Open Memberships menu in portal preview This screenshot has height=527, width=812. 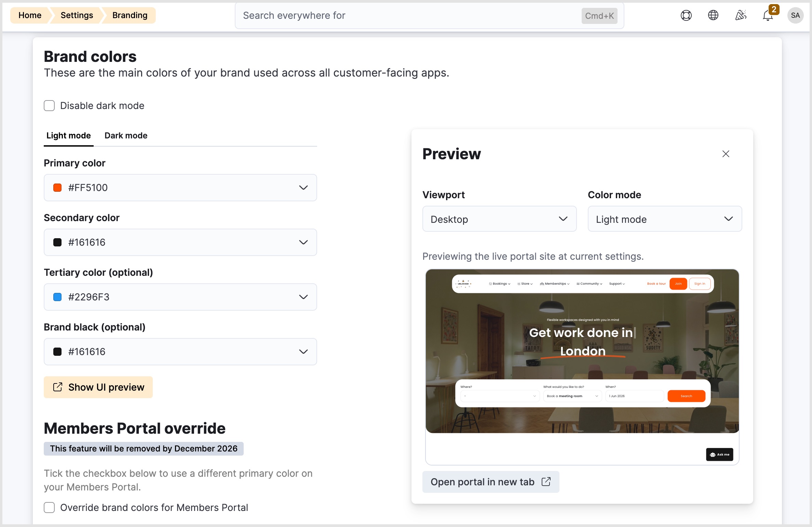(x=555, y=284)
